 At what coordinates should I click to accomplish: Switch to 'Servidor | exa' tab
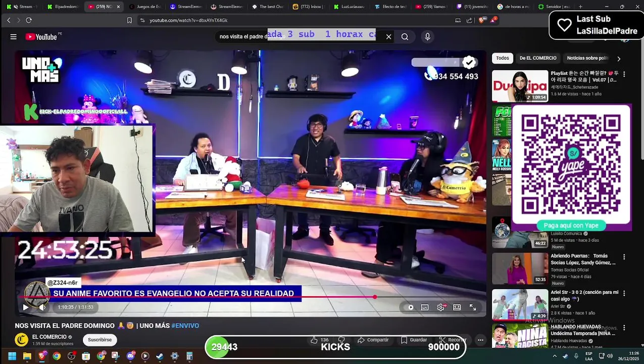(555, 7)
